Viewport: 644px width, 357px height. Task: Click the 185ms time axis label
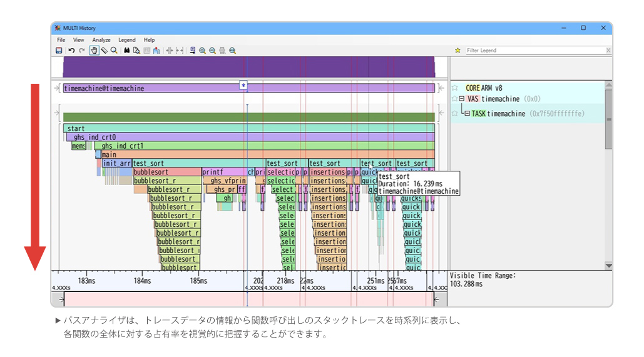[x=198, y=281]
